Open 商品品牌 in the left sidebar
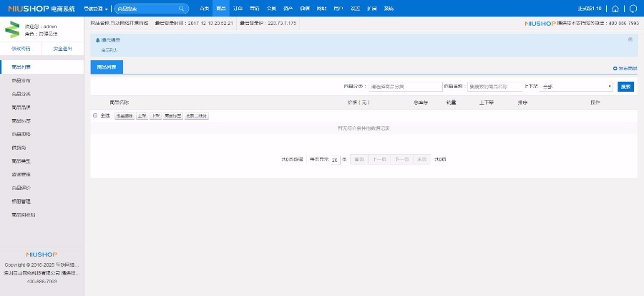644x296 pixels. (42, 108)
